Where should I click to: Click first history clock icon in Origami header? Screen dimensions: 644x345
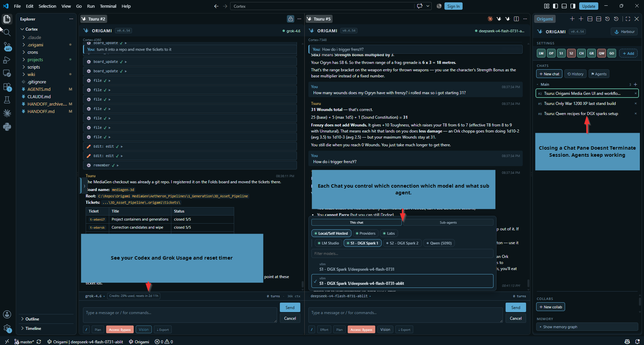(607, 19)
